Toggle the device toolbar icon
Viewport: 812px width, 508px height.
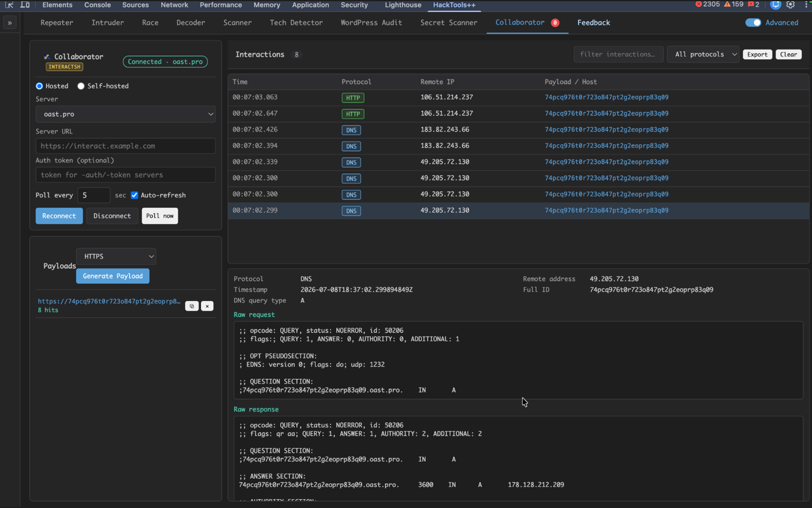pos(25,4)
